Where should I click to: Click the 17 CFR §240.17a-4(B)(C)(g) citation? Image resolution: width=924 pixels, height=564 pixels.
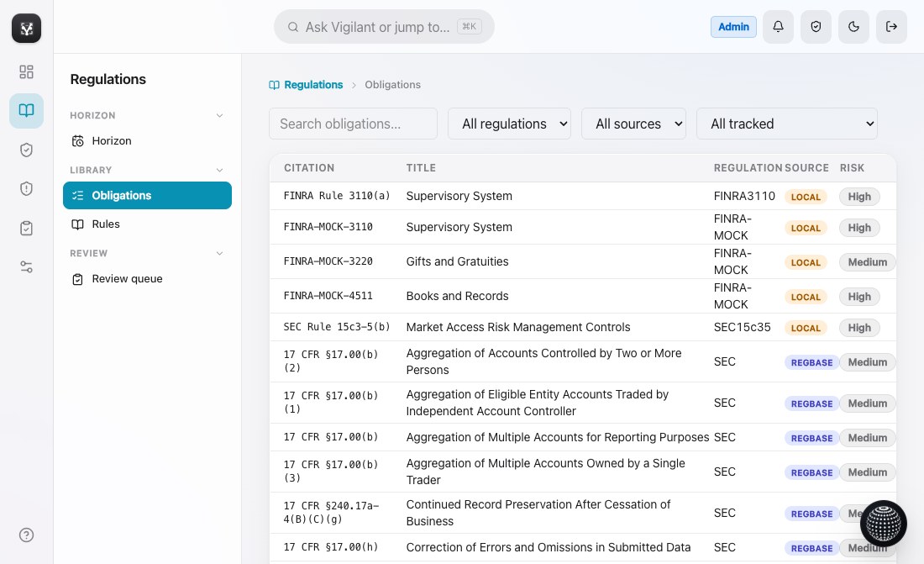tap(331, 513)
